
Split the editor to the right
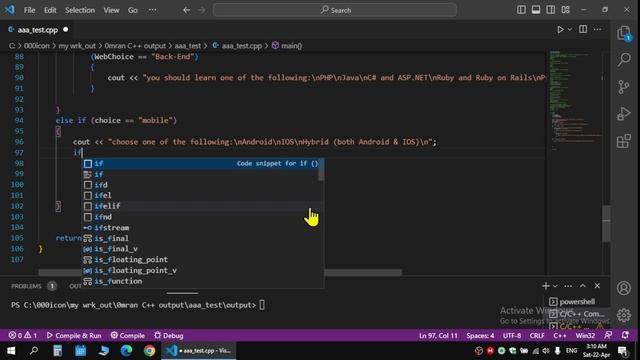583,29
